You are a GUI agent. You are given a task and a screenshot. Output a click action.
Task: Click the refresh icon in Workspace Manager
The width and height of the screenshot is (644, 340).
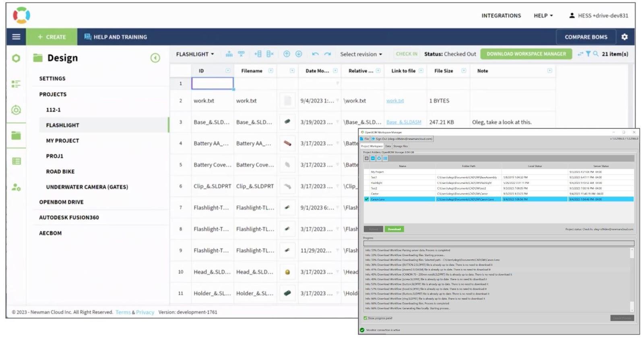pos(379,159)
